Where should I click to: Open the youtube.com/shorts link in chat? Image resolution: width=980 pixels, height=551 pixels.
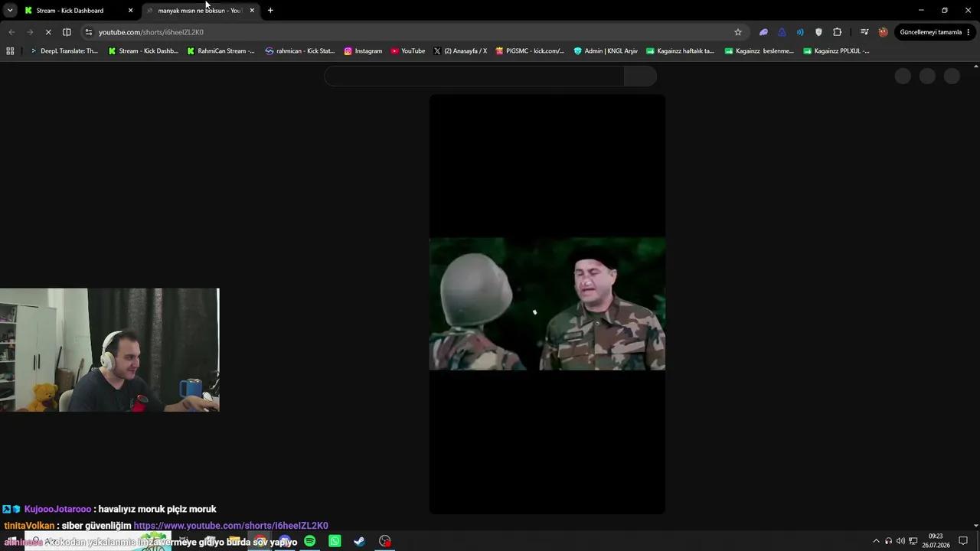[230, 526]
